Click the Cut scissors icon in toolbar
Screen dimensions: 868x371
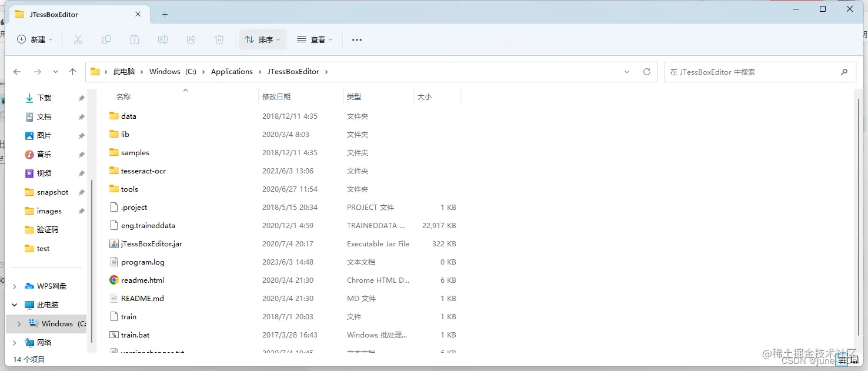78,39
